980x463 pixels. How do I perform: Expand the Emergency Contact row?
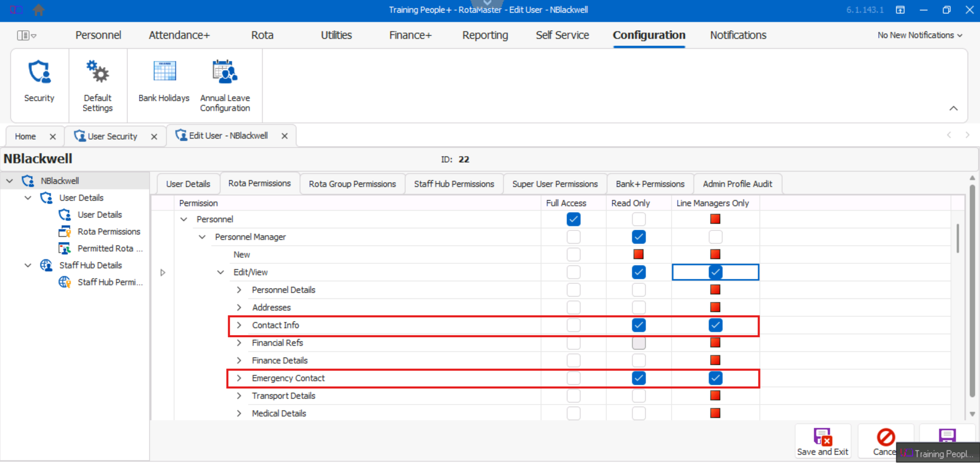click(x=239, y=379)
